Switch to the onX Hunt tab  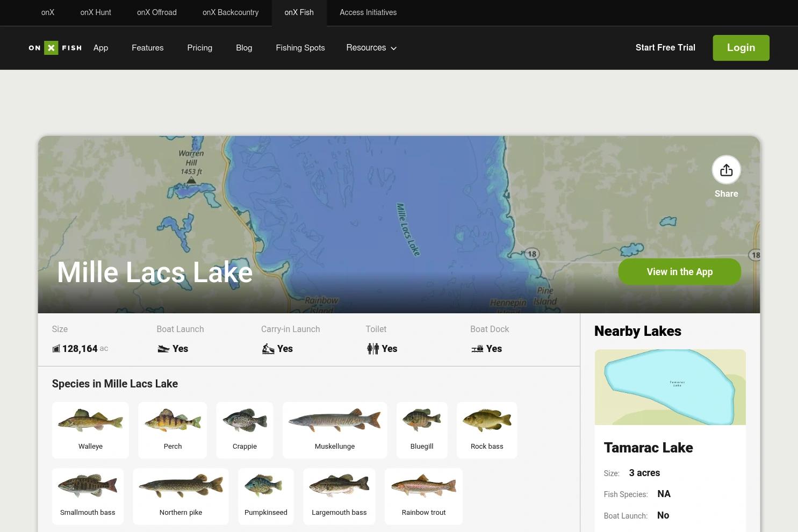click(96, 12)
